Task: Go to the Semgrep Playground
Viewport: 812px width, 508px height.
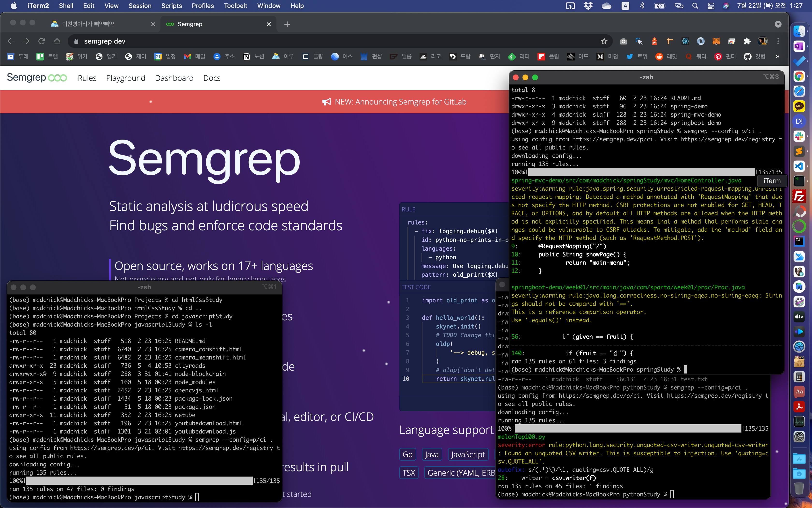Action: (126, 78)
